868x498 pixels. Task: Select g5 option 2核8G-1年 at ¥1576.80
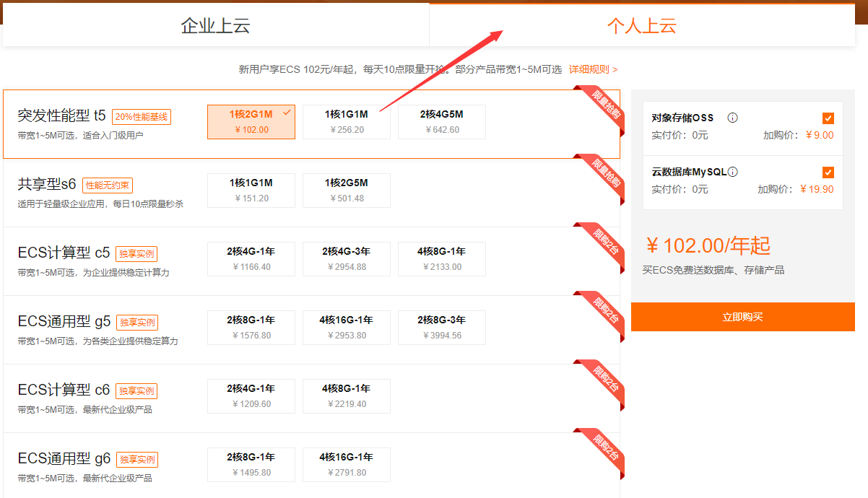point(251,328)
